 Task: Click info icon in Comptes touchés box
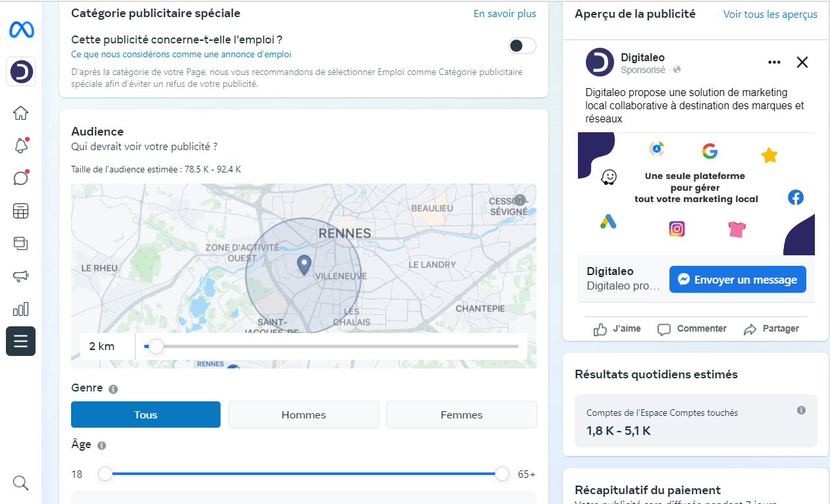click(x=801, y=411)
